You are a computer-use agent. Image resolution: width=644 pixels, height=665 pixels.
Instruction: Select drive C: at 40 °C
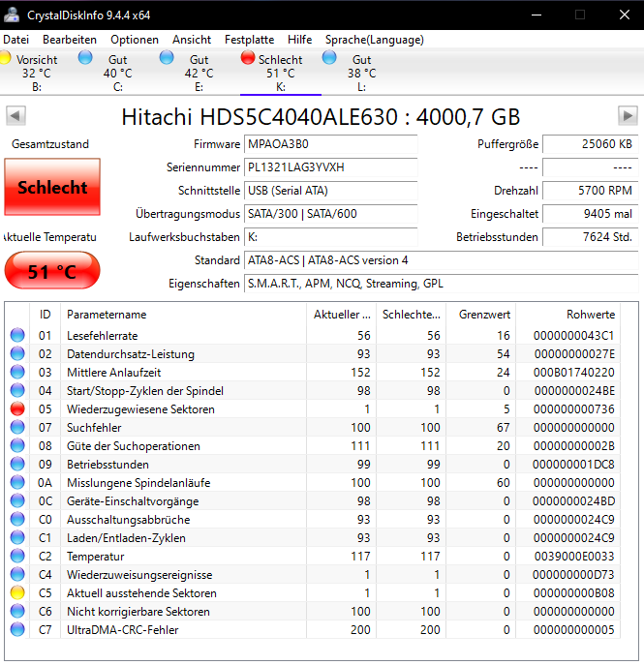117,72
